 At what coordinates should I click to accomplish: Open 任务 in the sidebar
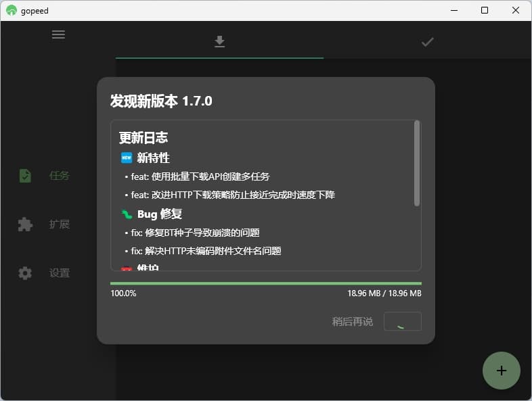60,176
